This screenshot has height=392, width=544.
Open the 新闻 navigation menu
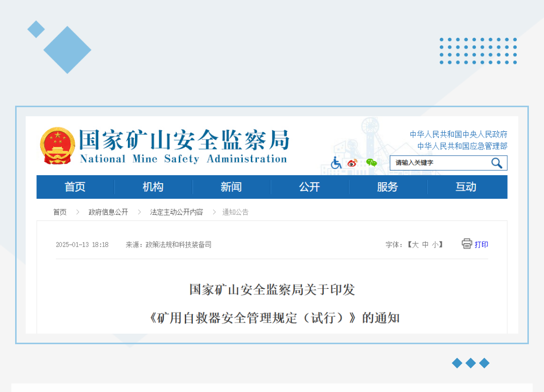[x=231, y=187]
